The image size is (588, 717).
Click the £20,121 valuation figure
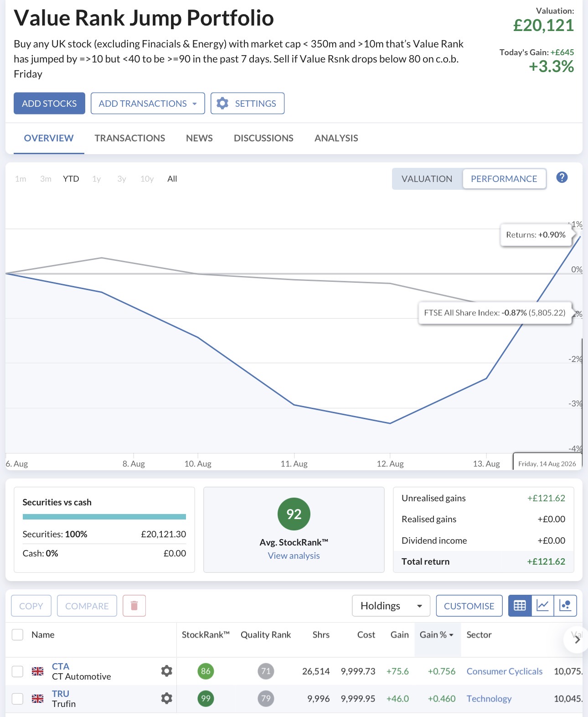(544, 26)
